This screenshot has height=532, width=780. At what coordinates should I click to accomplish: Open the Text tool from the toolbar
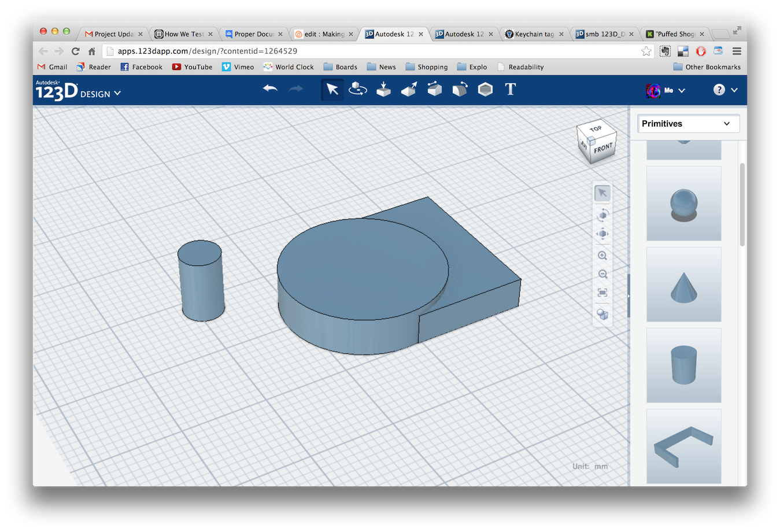(x=509, y=90)
